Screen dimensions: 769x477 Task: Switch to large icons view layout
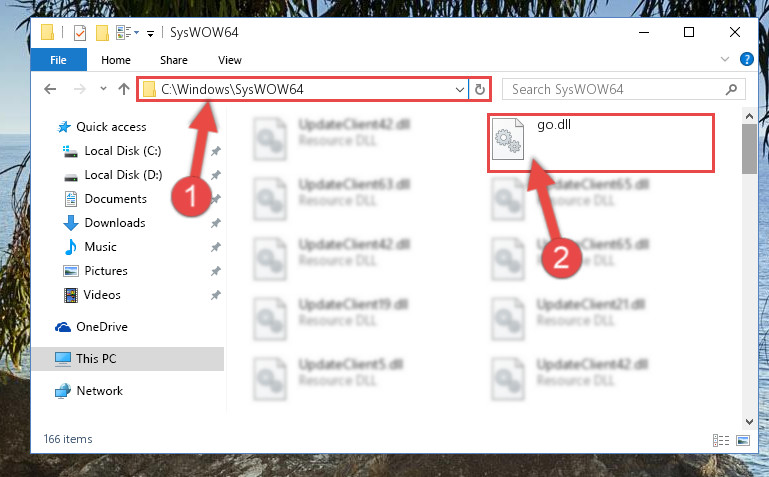(x=743, y=440)
